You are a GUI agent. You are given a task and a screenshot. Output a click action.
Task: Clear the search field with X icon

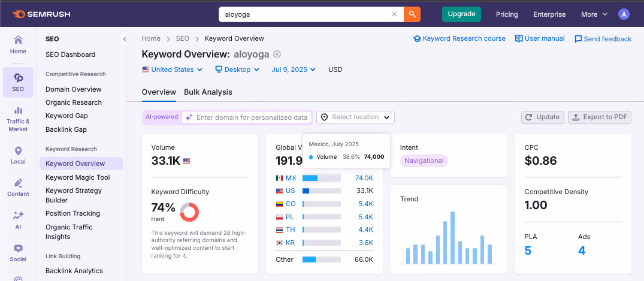394,14
